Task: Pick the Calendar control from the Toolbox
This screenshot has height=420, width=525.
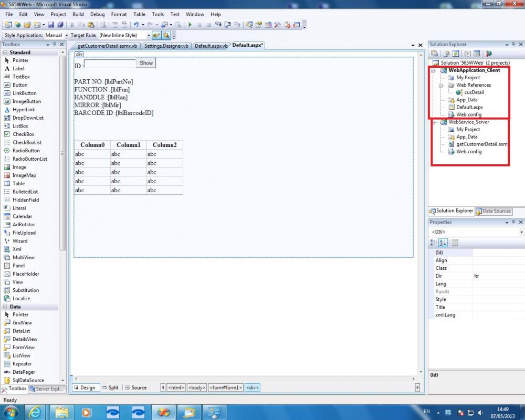Action: pyautogui.click(x=22, y=216)
